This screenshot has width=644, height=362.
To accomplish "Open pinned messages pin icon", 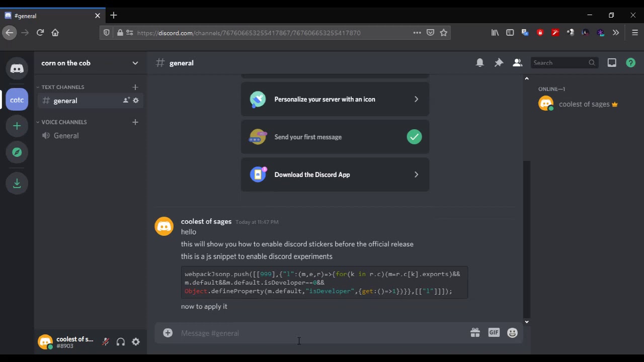I will click(x=499, y=63).
